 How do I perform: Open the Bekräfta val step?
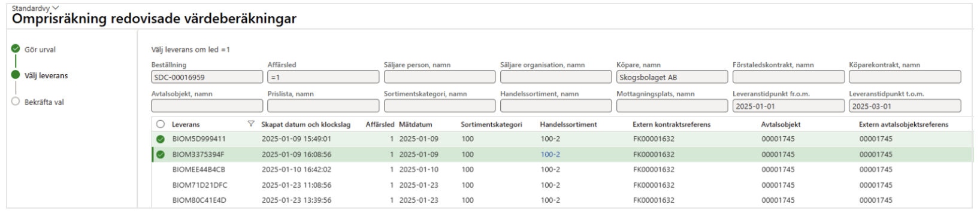point(44,102)
